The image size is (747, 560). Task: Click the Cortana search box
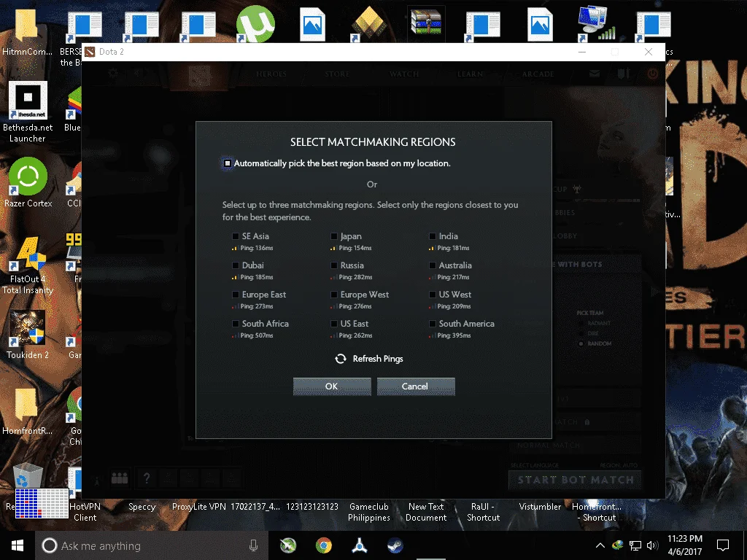click(x=152, y=545)
